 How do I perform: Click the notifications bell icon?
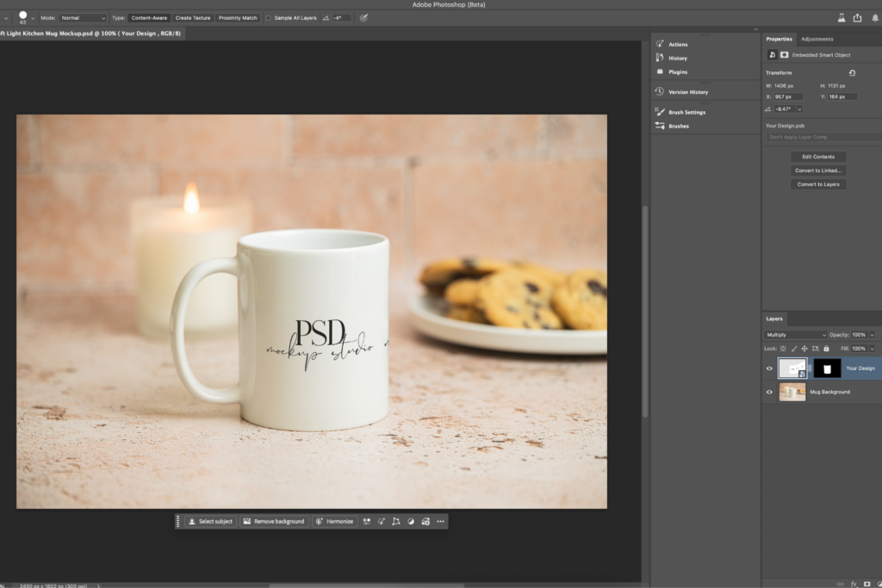tap(875, 17)
